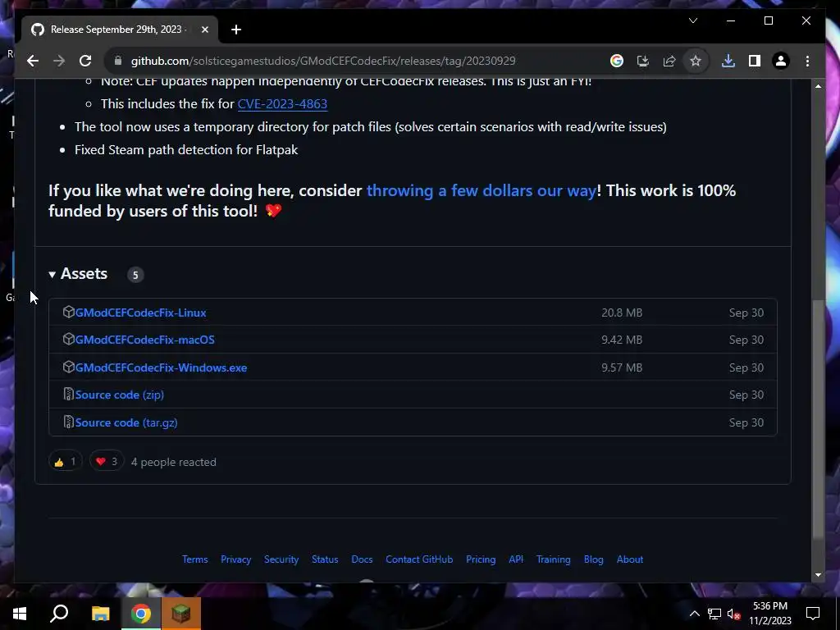The height and width of the screenshot is (630, 840).
Task: Reload the GitHub release page
Action: pyautogui.click(x=85, y=61)
